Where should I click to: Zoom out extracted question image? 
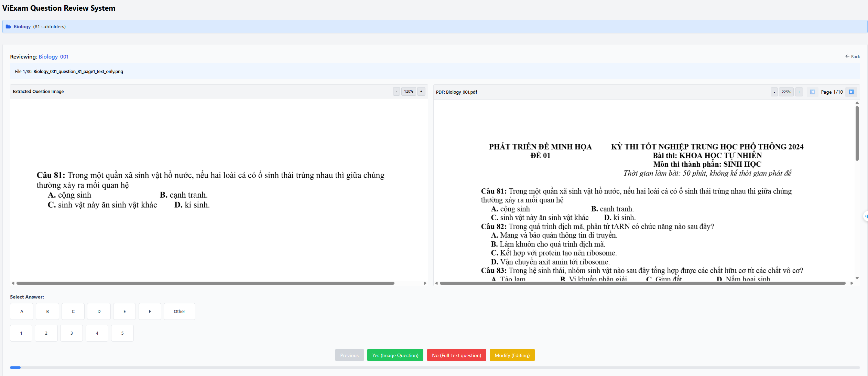coord(397,91)
